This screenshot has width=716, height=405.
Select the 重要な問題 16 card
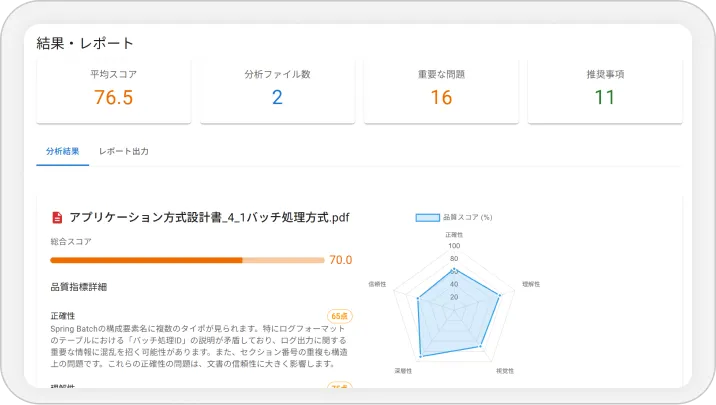441,91
